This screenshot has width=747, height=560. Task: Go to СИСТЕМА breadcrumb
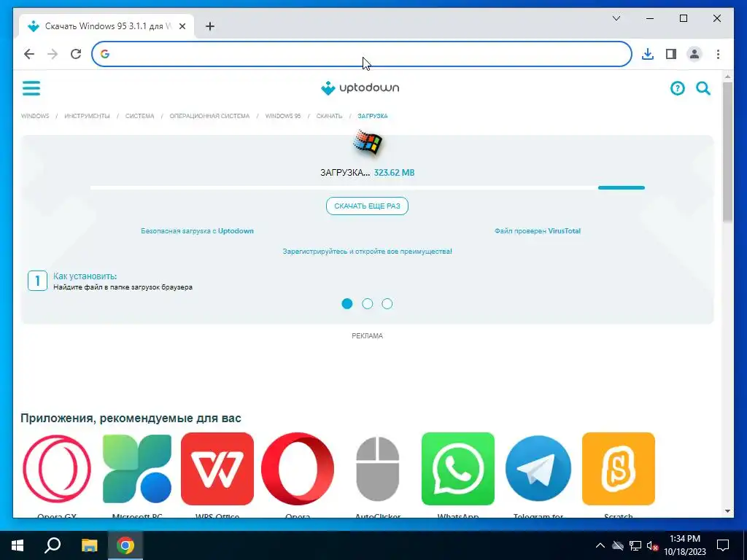point(139,116)
